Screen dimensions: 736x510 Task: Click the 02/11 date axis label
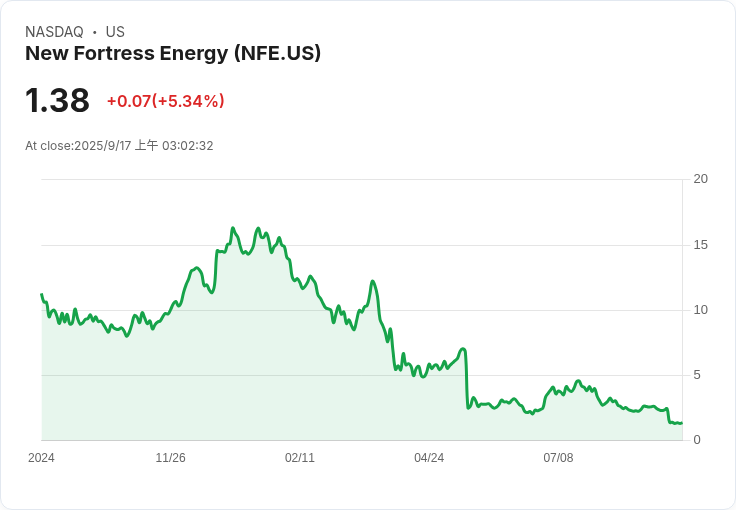[300, 458]
